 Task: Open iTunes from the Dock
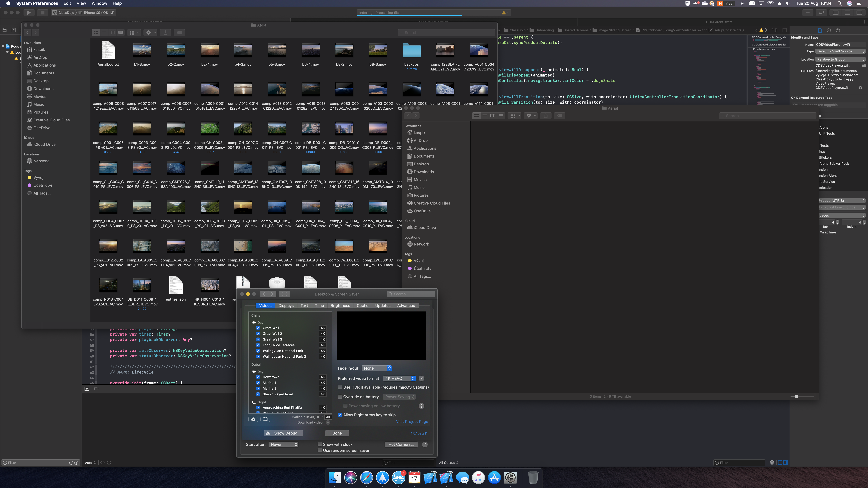pos(478,478)
